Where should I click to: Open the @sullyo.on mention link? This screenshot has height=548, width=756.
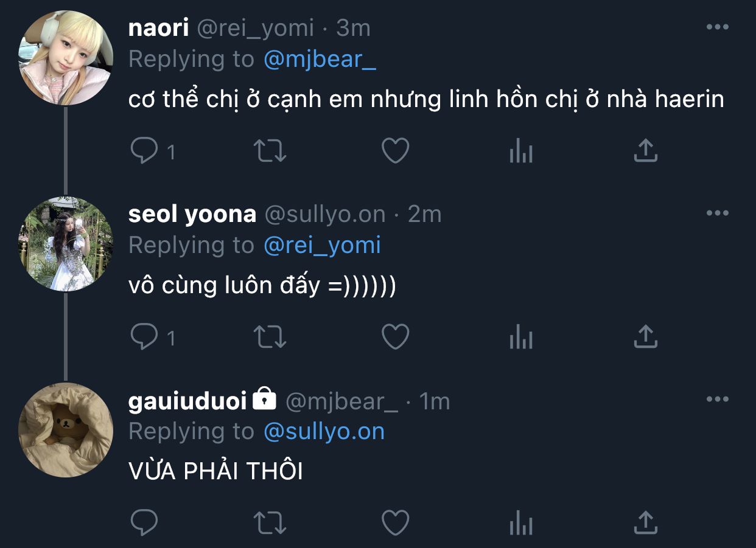324,432
